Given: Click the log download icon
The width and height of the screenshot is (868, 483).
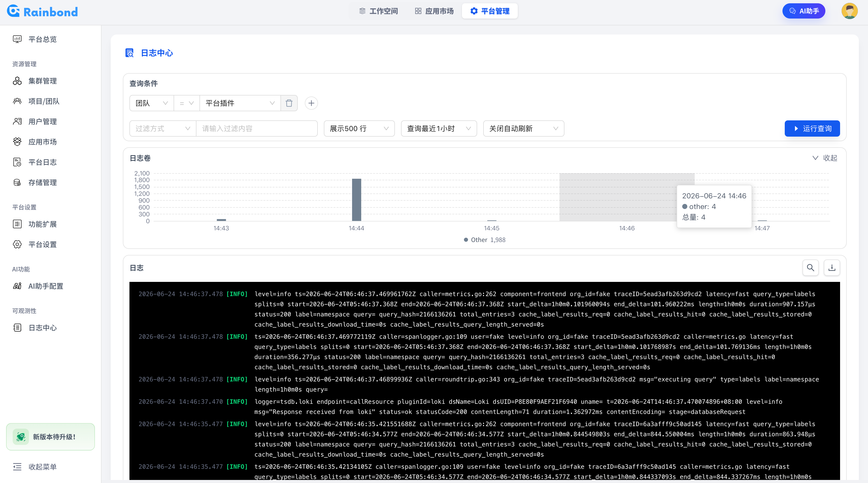Looking at the screenshot, I should [832, 268].
